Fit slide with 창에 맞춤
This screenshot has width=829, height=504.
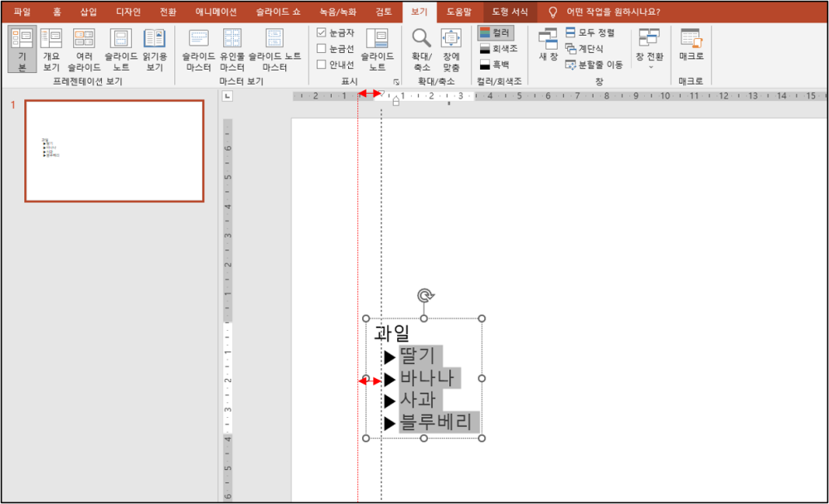pyautogui.click(x=451, y=49)
